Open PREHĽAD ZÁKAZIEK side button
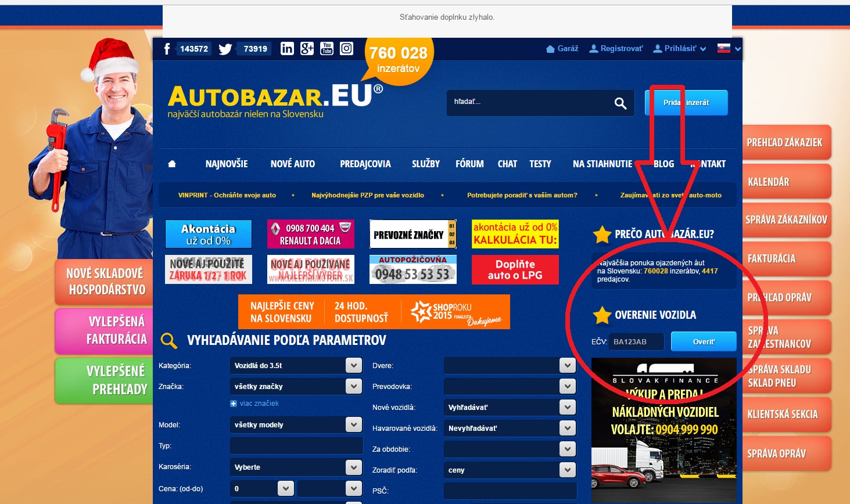The height and width of the screenshot is (504, 850). (x=787, y=142)
